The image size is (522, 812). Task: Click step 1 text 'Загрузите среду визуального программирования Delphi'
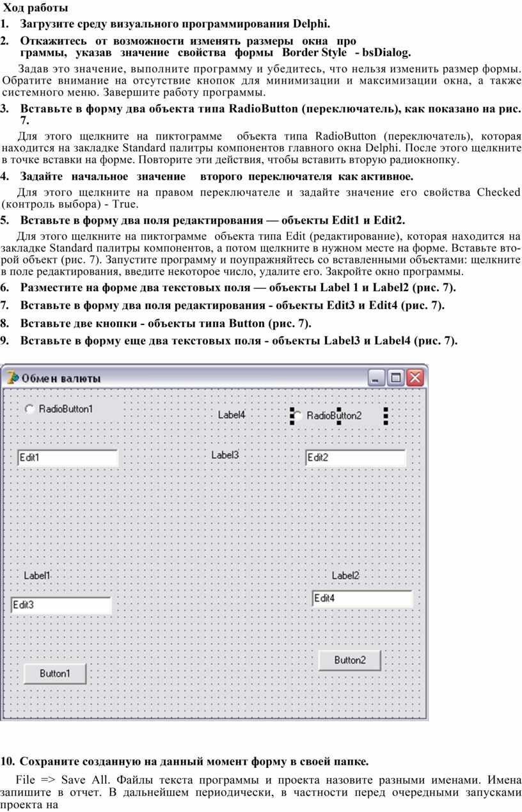(x=175, y=25)
